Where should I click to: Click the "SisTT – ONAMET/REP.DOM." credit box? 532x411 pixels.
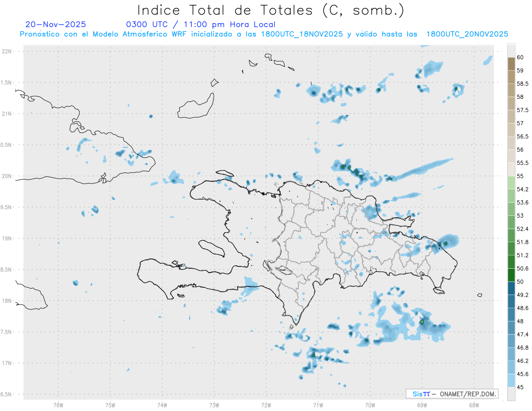pyautogui.click(x=452, y=394)
